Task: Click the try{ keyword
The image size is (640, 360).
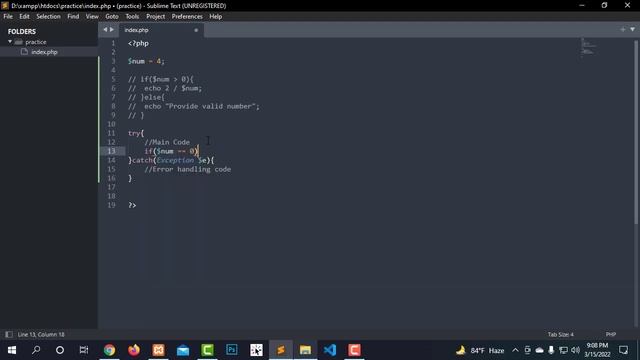Action: point(136,133)
